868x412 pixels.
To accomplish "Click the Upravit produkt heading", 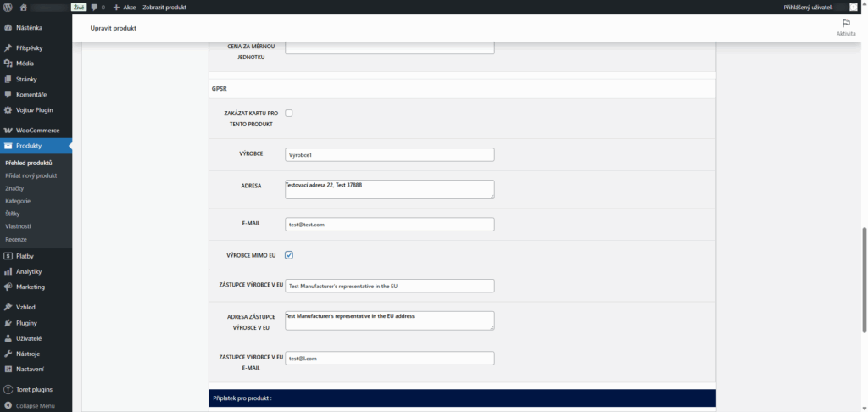I will (x=114, y=28).
